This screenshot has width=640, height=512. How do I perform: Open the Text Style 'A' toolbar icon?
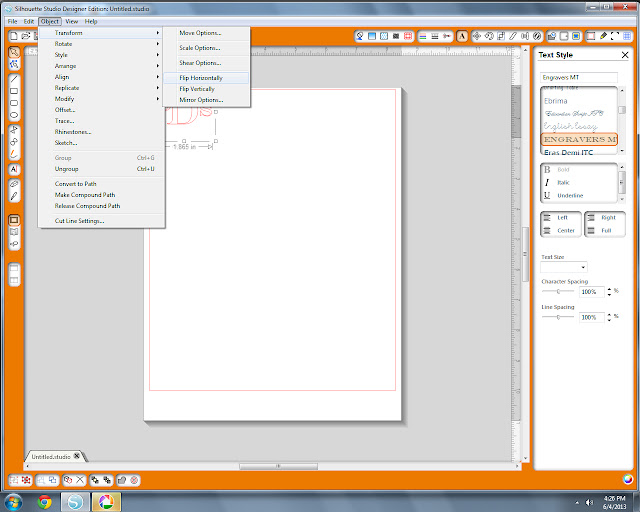462,36
